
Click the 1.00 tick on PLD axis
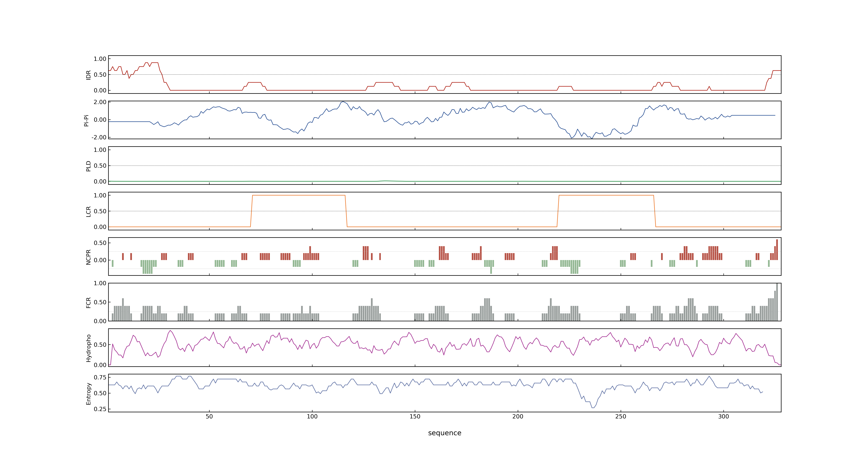[100, 150]
